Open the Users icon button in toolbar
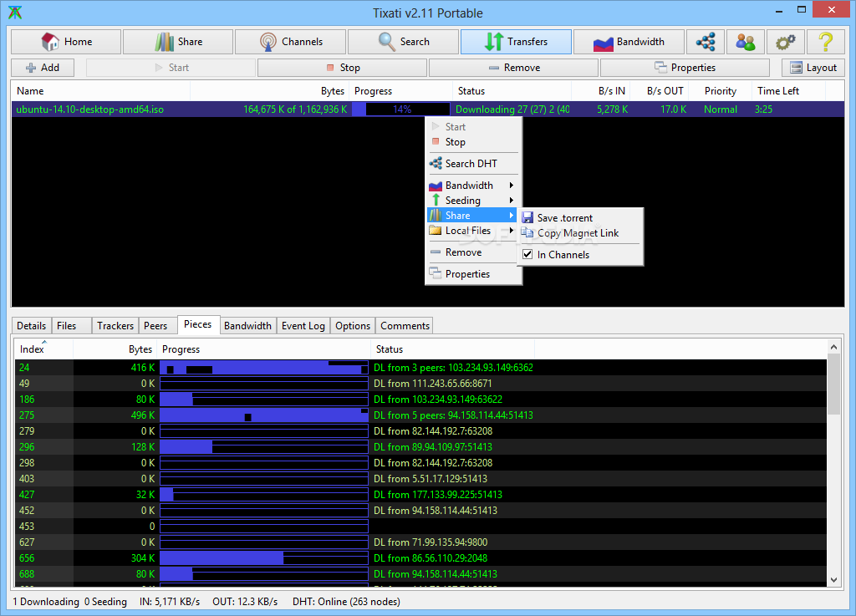The width and height of the screenshot is (856, 616). (745, 42)
